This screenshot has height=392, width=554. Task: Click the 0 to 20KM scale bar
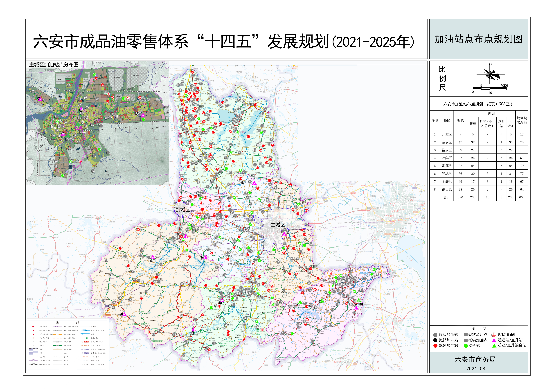pyautogui.click(x=490, y=89)
